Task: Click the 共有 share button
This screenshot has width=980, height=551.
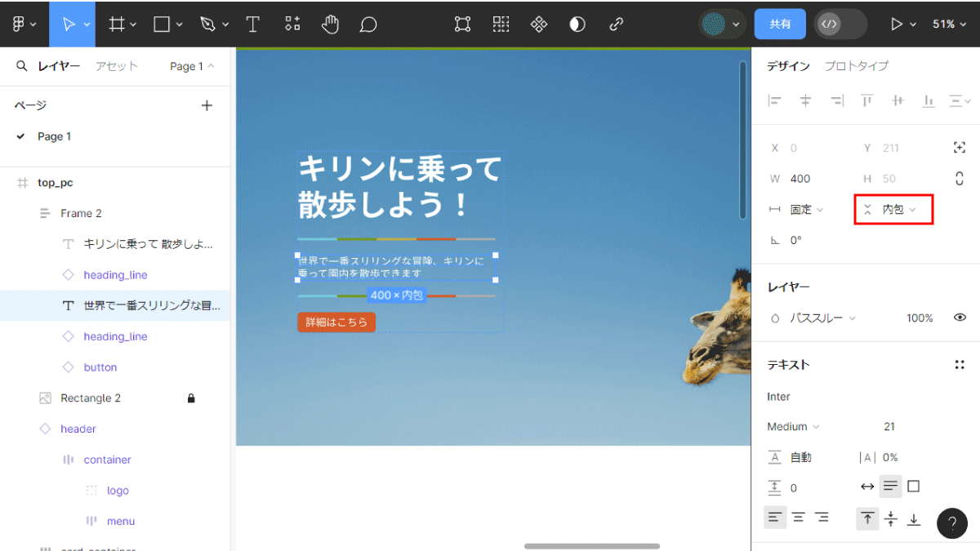Action: tap(780, 24)
